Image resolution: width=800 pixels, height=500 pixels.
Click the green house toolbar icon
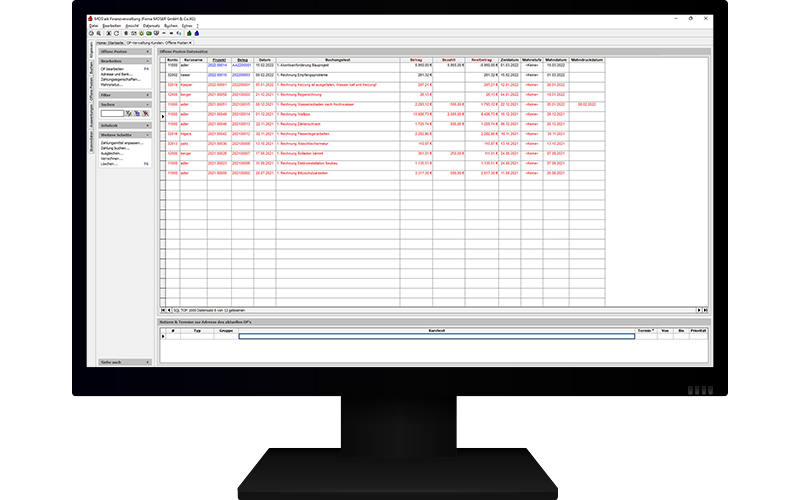pos(189,33)
